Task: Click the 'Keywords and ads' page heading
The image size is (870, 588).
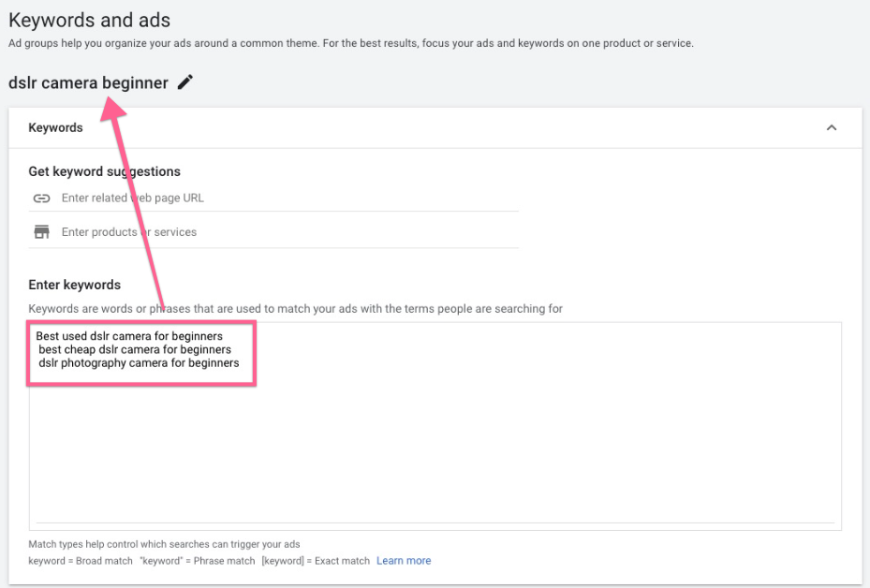Action: [89, 20]
